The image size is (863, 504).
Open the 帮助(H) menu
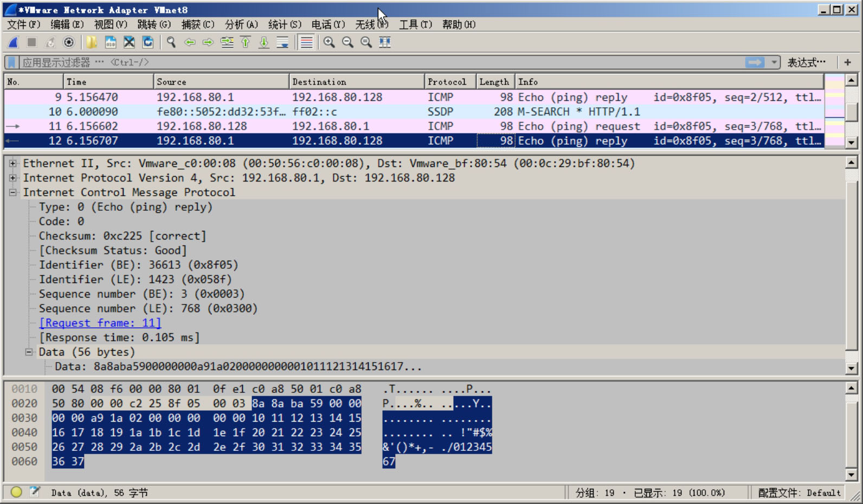459,24
